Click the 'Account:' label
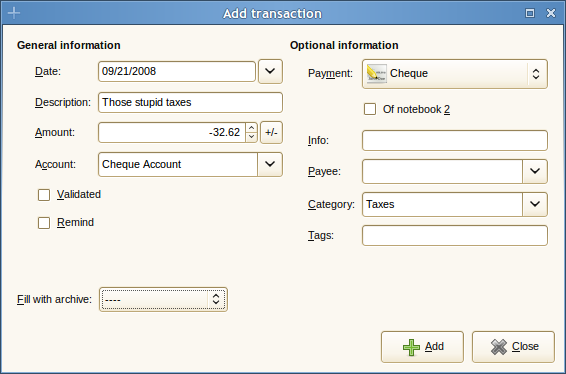This screenshot has width=566, height=374. click(x=55, y=165)
